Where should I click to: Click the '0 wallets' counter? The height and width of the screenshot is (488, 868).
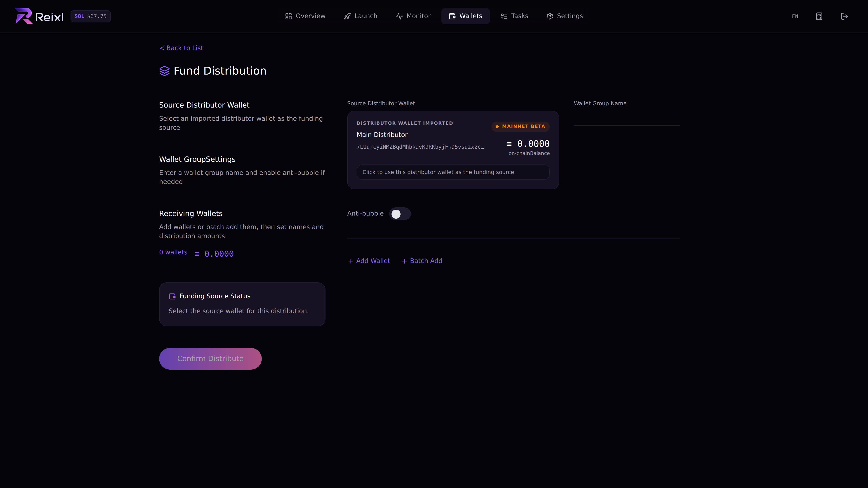(173, 252)
